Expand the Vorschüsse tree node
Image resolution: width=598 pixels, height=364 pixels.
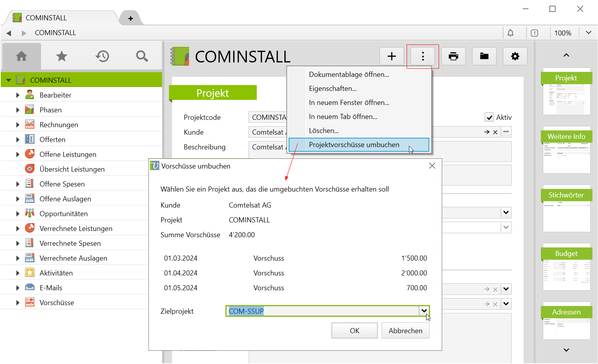[18, 303]
